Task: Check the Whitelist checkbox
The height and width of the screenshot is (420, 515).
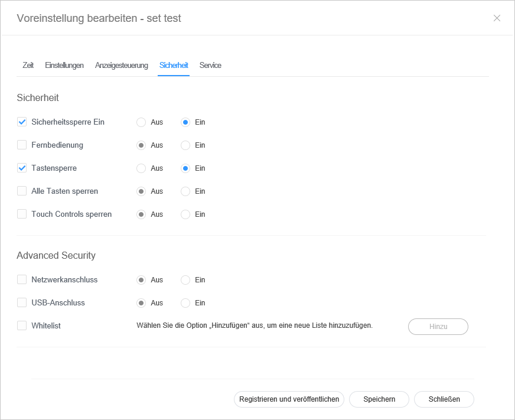Action: point(22,326)
